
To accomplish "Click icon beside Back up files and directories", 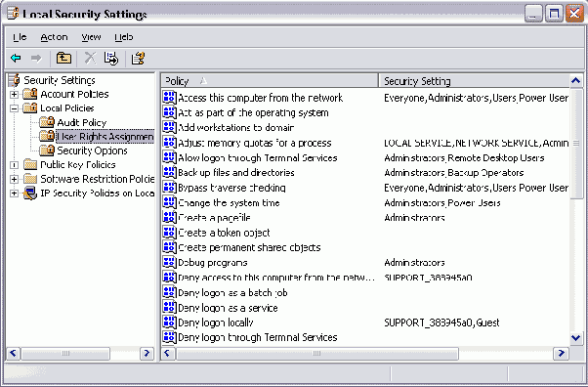I will [170, 173].
